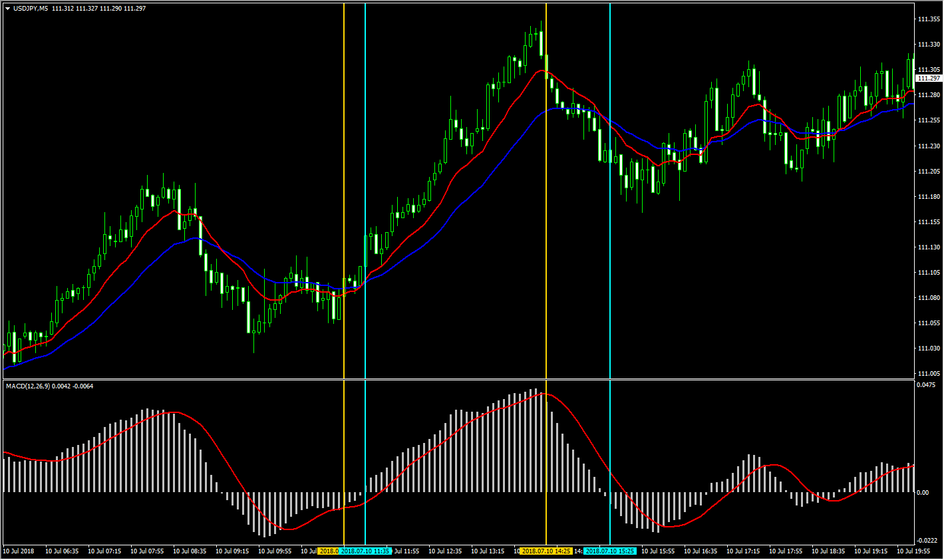Select the first yellow vertical line

[x=344, y=274]
